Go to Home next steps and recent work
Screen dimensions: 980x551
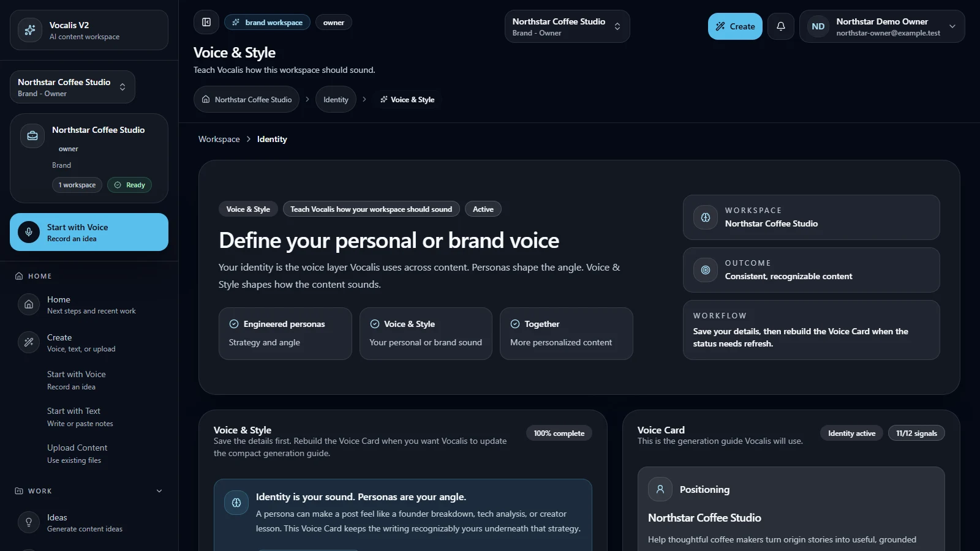pyautogui.click(x=89, y=304)
